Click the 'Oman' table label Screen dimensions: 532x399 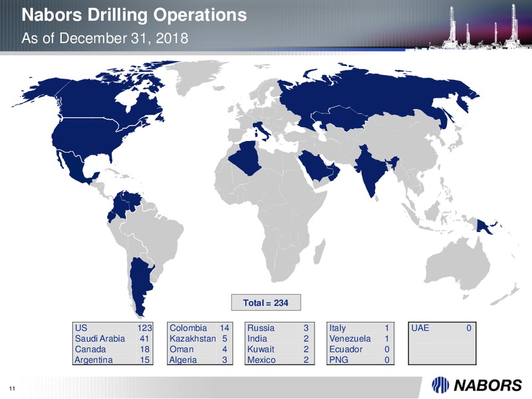click(x=182, y=349)
